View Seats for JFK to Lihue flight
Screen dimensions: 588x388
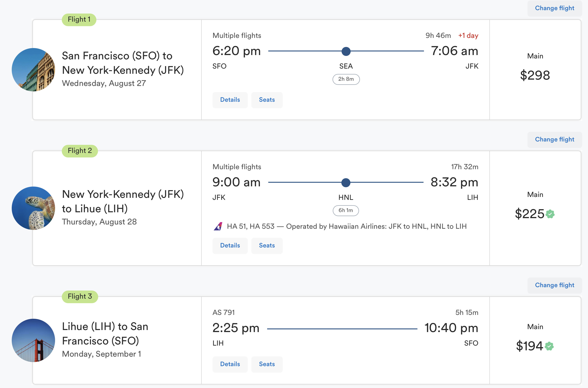267,246
